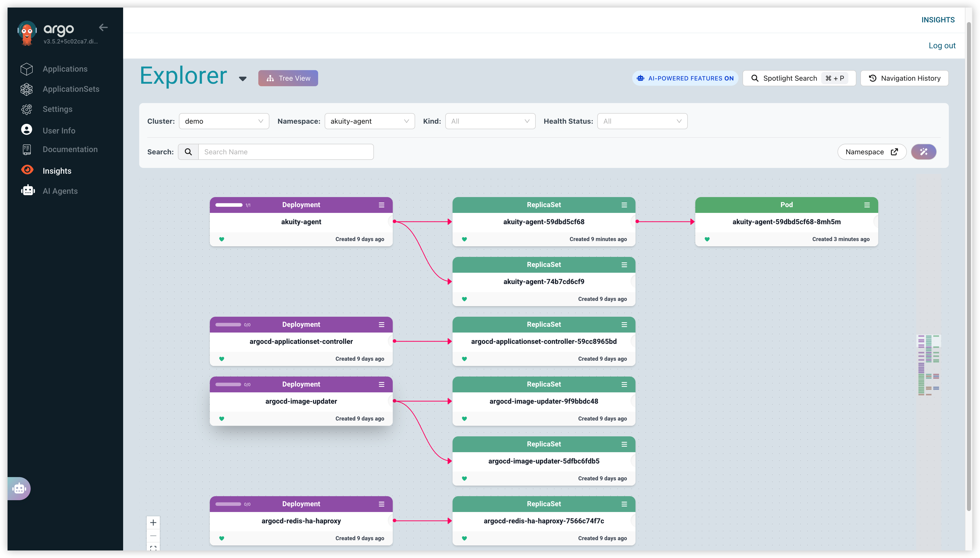Open the Kind filter dropdown
This screenshot has width=980, height=558.
tap(491, 121)
